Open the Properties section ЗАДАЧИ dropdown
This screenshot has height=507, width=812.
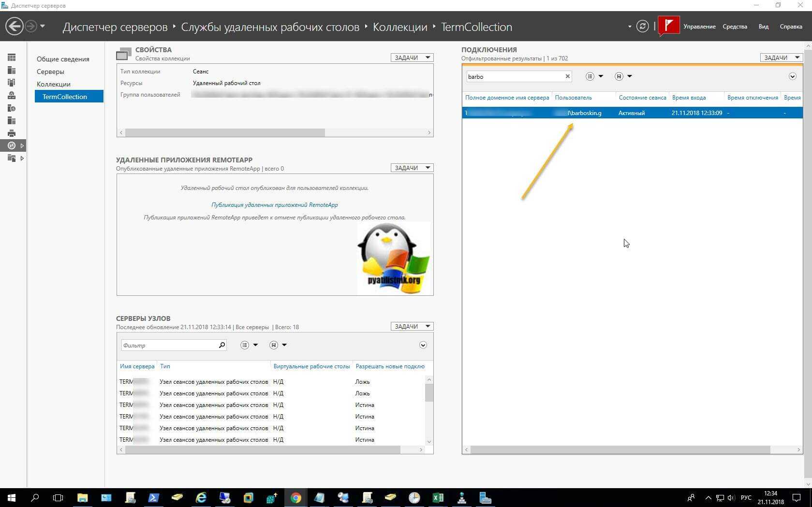(412, 58)
